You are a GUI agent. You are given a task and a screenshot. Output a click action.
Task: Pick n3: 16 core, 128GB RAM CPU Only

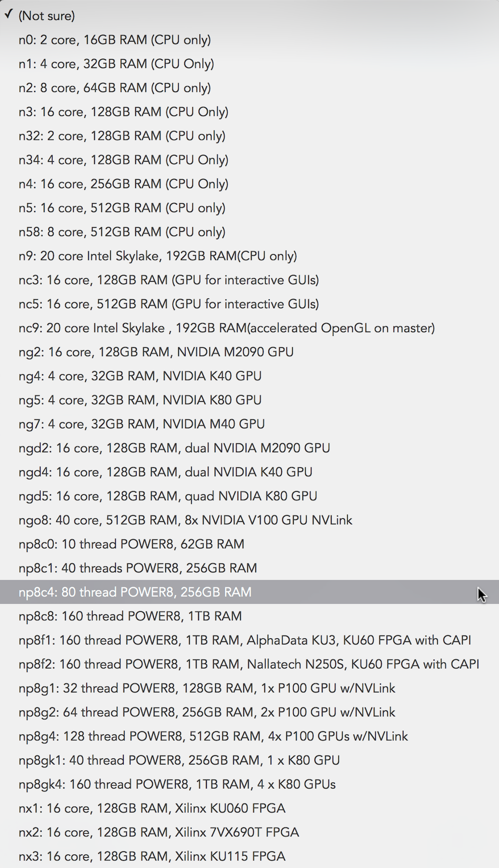249,112
